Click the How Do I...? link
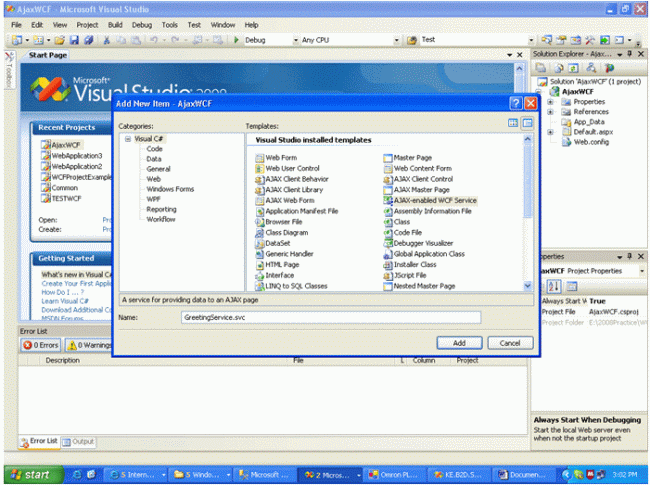 tap(63, 292)
